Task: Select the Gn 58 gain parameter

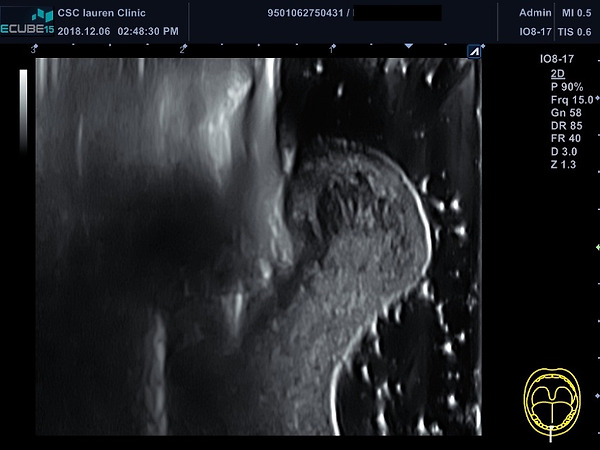Action: click(x=566, y=113)
